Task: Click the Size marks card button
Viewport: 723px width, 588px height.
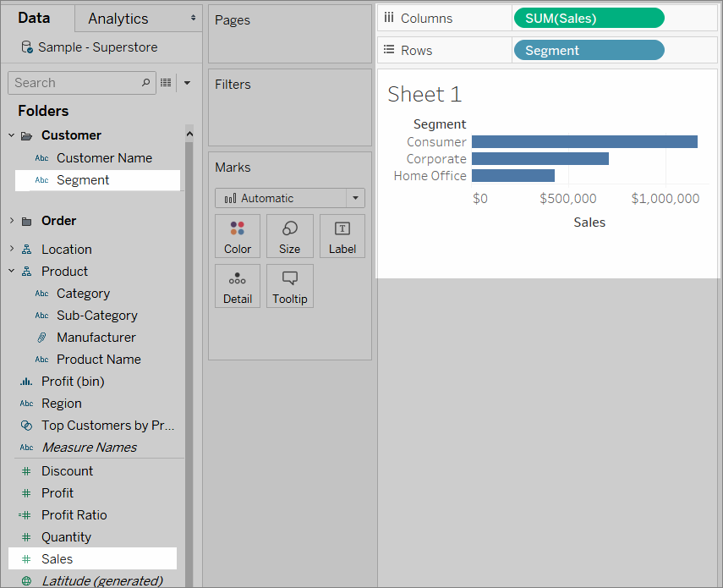Action: coord(289,236)
